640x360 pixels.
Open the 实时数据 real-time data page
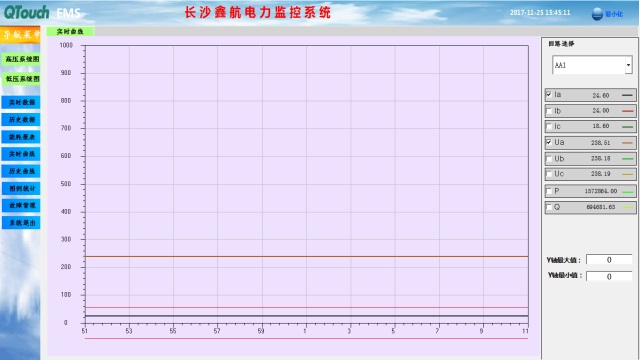click(21, 102)
